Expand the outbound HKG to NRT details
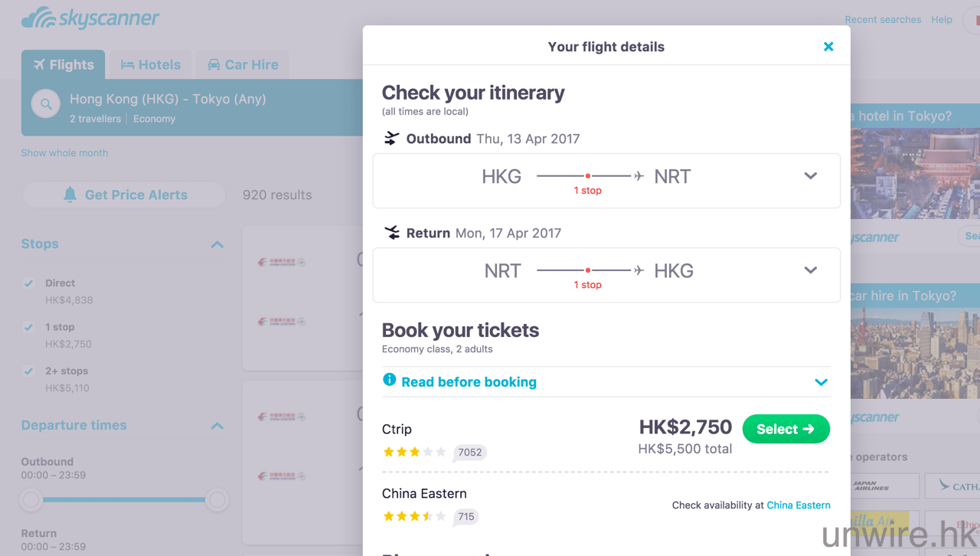 811,176
